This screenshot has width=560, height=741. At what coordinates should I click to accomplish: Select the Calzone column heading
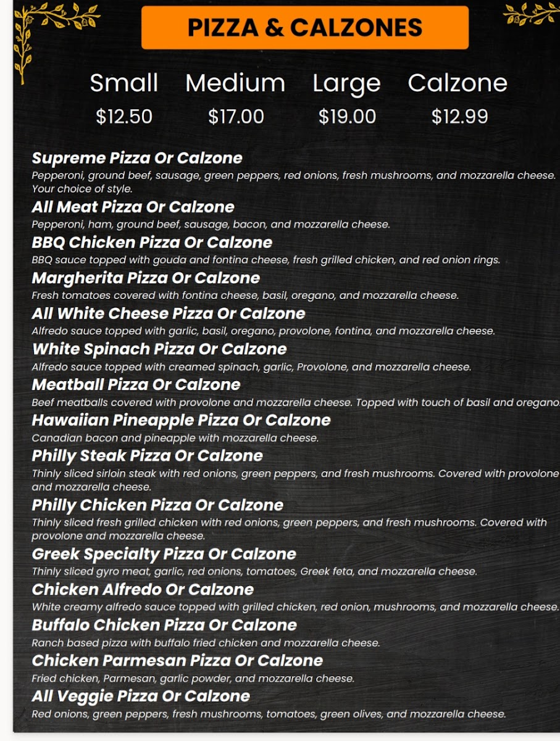click(458, 83)
